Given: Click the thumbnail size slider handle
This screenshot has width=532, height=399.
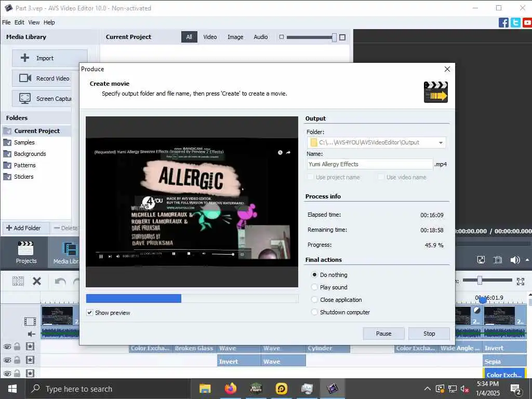Looking at the screenshot, I should coord(334,37).
